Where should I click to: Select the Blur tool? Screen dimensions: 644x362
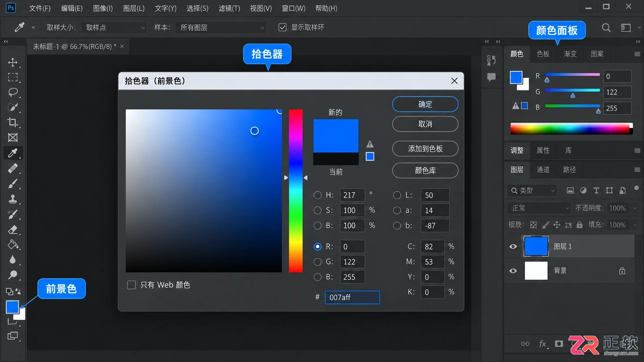[13, 260]
